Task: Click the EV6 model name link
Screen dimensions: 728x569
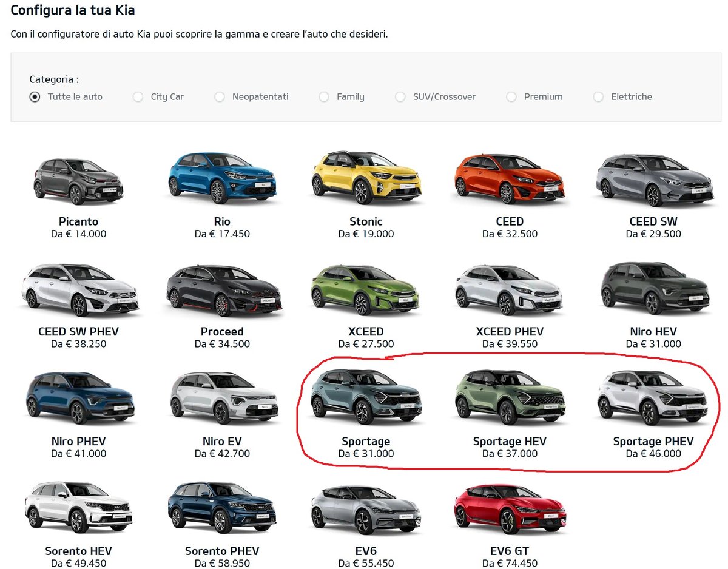Action: 366,551
